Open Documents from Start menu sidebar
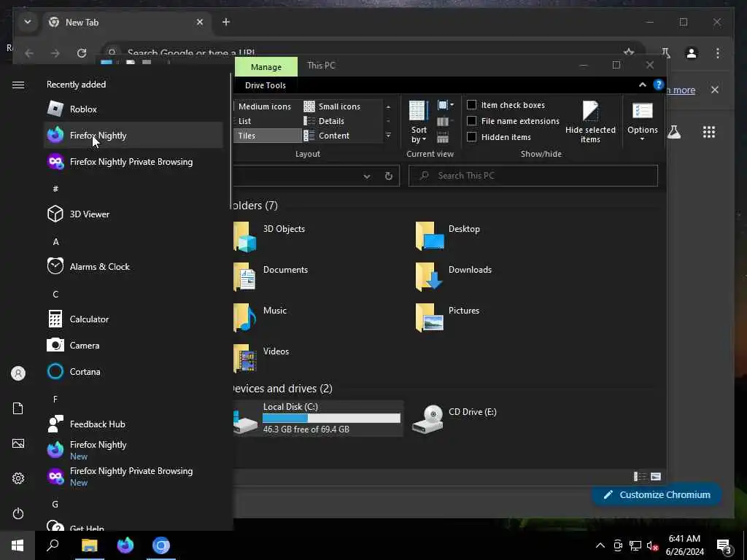The image size is (747, 560). coord(18,408)
